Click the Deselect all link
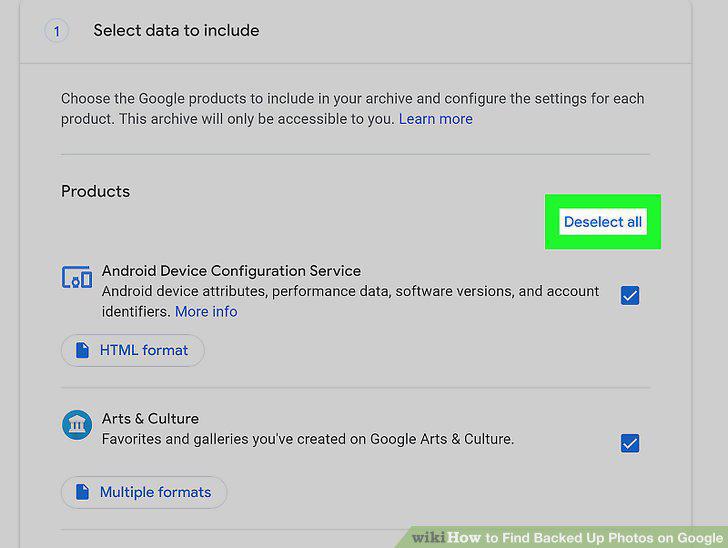Screen dimensions: 728x548 coord(603,222)
